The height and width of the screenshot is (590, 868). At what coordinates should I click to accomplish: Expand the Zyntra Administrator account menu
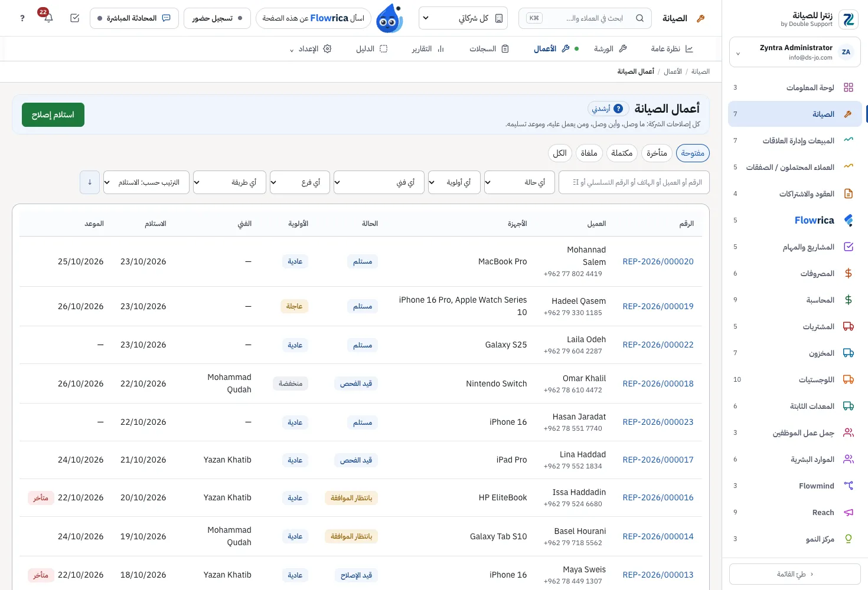(x=795, y=52)
